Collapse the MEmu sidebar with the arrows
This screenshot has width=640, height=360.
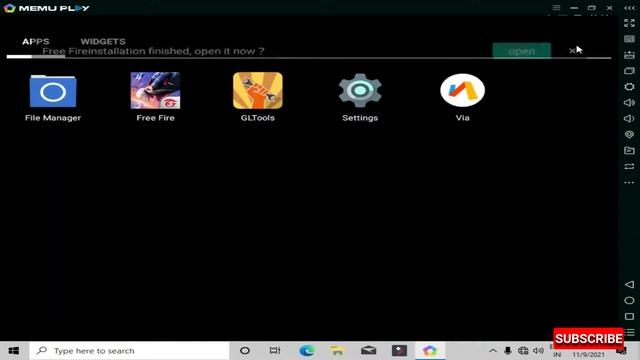point(629,8)
